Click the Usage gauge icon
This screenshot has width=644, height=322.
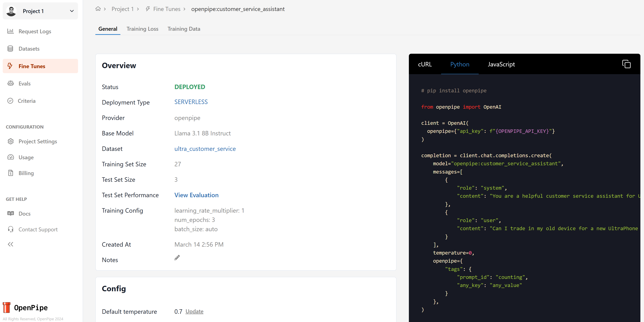pos(10,157)
